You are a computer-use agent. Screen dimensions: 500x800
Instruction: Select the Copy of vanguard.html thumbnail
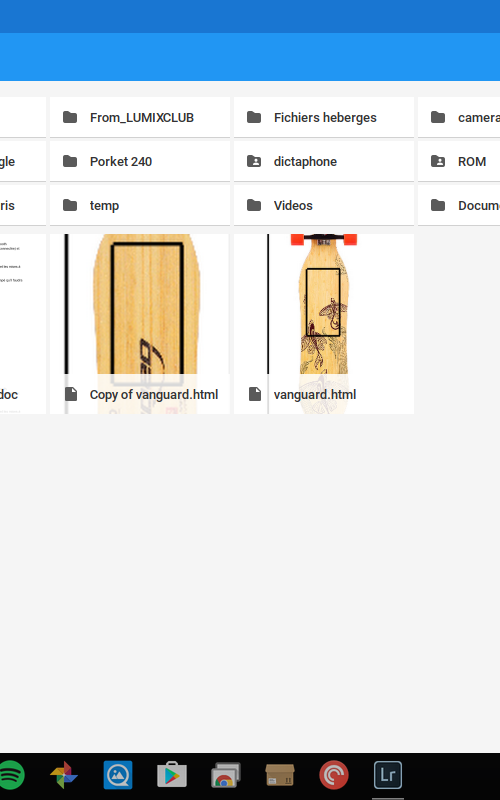click(x=140, y=304)
